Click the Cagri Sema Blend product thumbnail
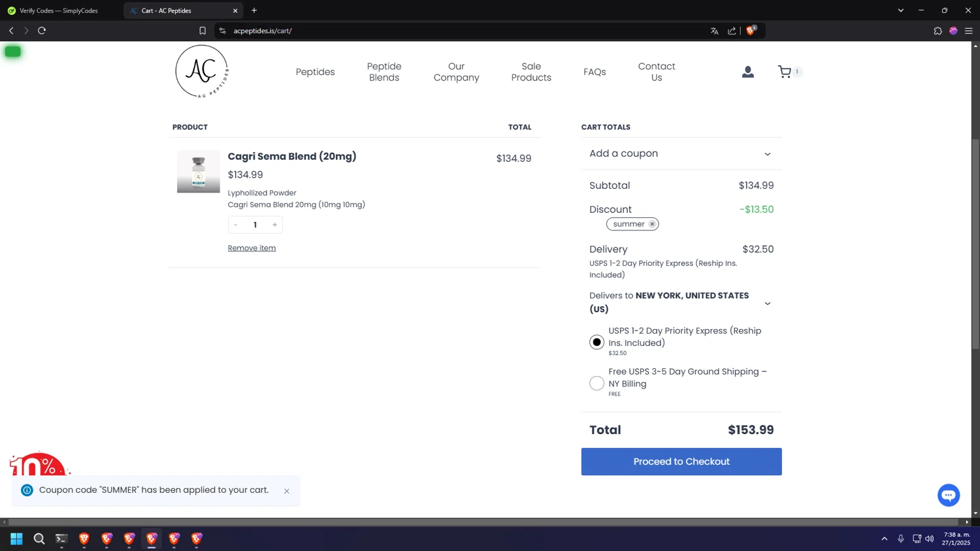The image size is (980, 551). coord(199,172)
